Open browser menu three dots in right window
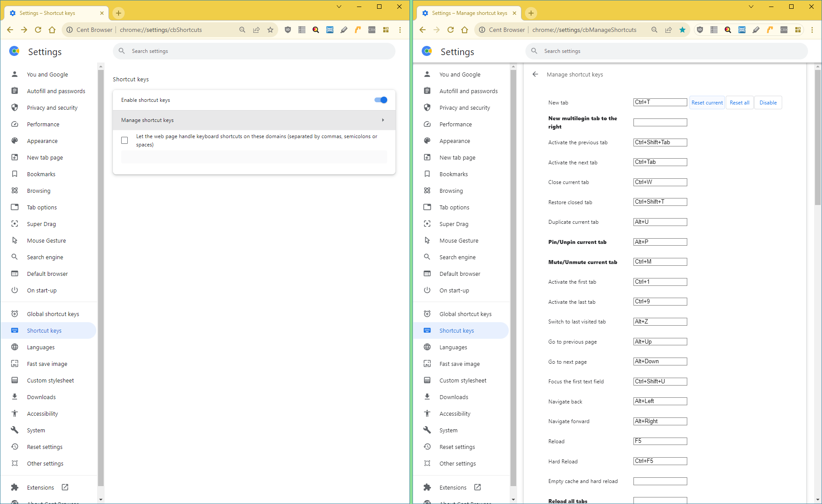822x504 pixels. click(812, 30)
